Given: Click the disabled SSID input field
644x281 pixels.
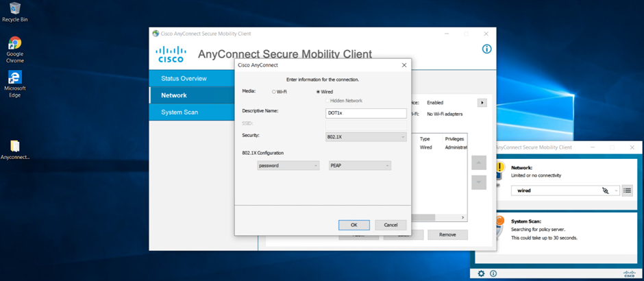Looking at the screenshot, I should pos(366,125).
